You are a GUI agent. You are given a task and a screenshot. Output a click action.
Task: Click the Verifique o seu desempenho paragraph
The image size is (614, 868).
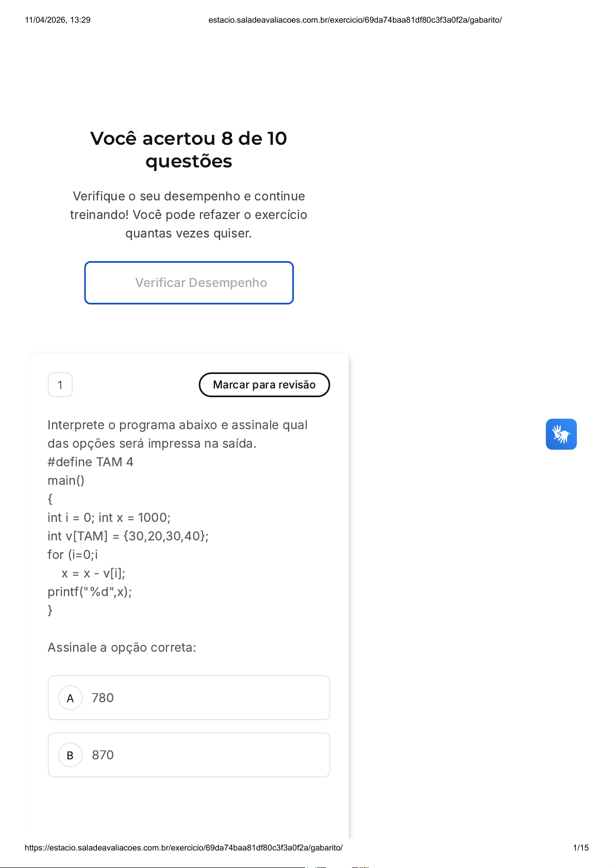pyautogui.click(x=189, y=214)
